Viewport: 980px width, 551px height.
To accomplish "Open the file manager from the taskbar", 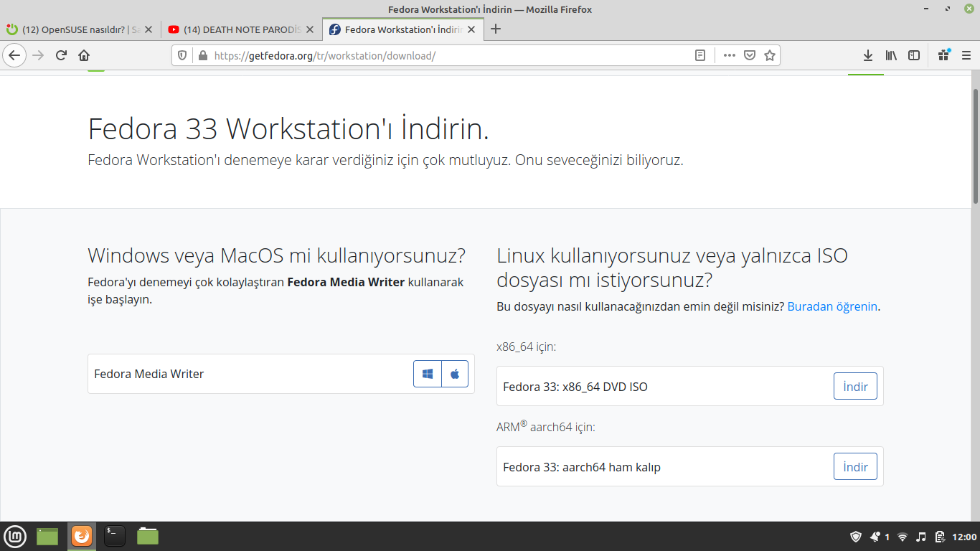I will tap(148, 536).
